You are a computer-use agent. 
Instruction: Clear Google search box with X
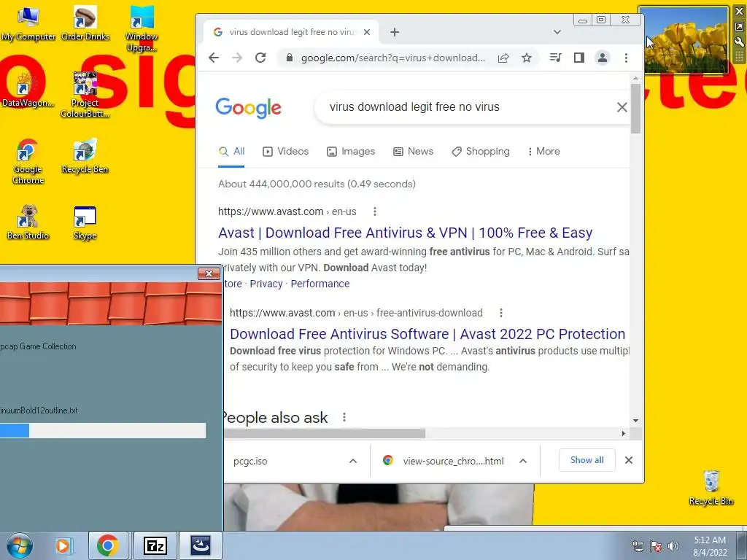(622, 107)
